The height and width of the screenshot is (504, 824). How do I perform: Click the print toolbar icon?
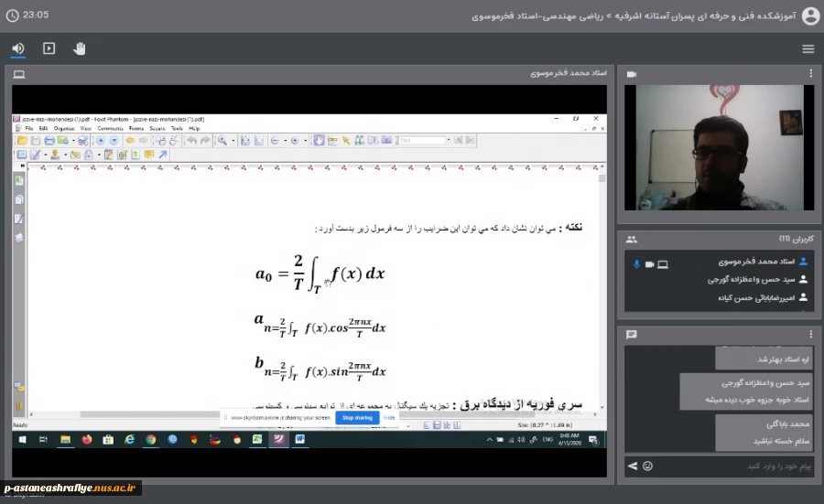[x=49, y=140]
